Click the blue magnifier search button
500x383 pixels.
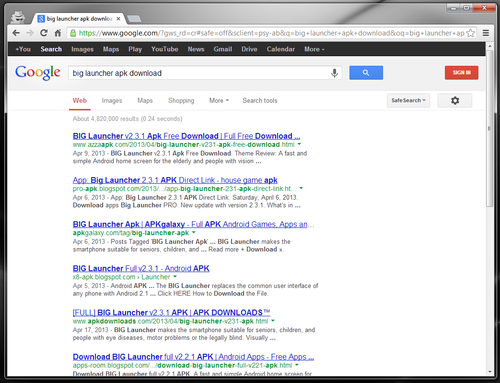tap(366, 73)
